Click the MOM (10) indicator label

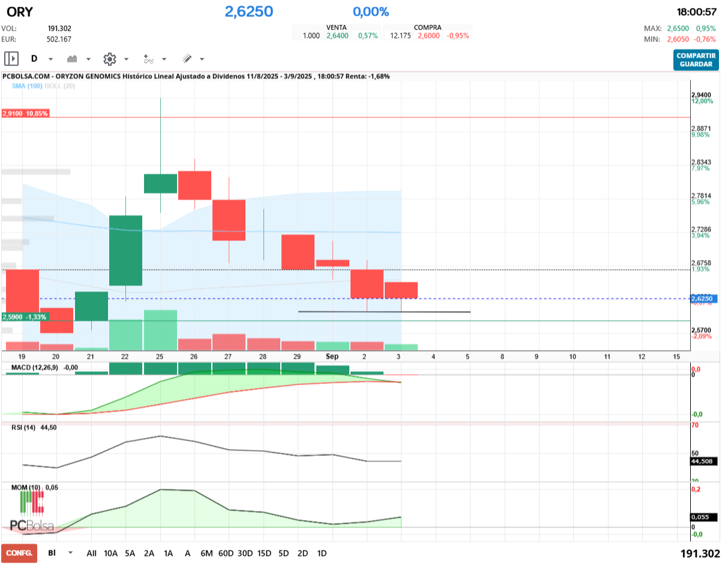tap(26, 487)
